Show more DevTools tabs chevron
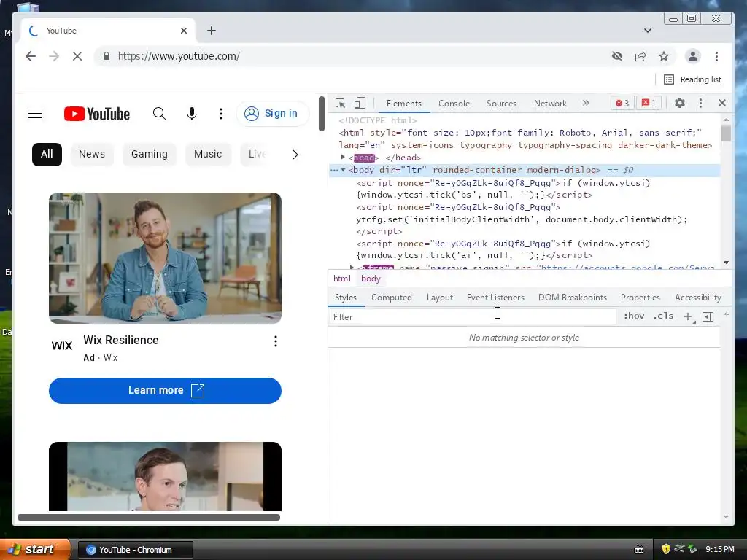Viewport: 747px width, 560px height. pyautogui.click(x=586, y=103)
